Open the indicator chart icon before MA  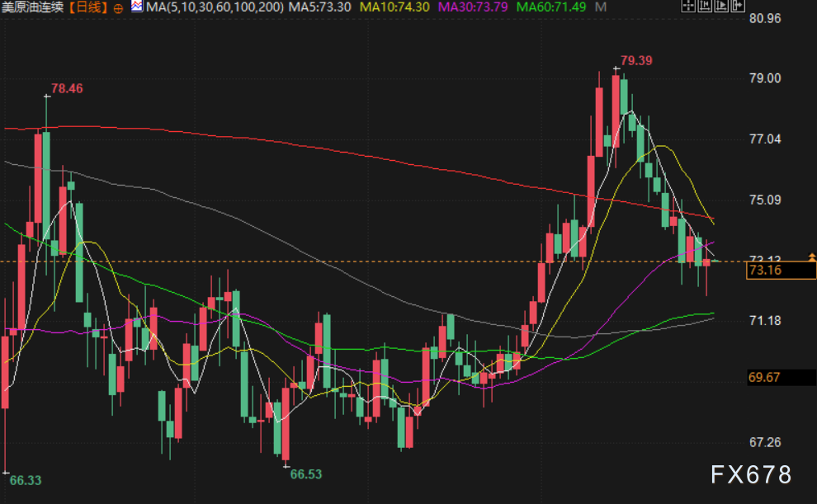pos(136,7)
